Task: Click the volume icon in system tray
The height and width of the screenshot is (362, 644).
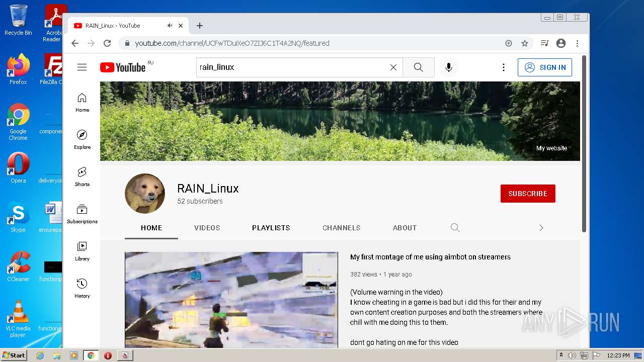Action: (572, 355)
